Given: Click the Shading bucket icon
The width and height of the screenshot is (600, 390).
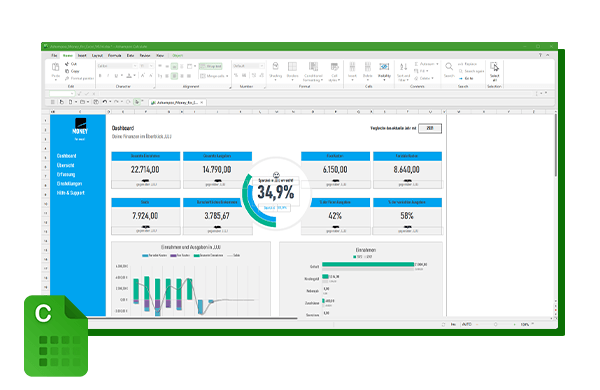Looking at the screenshot, I should 276,67.
